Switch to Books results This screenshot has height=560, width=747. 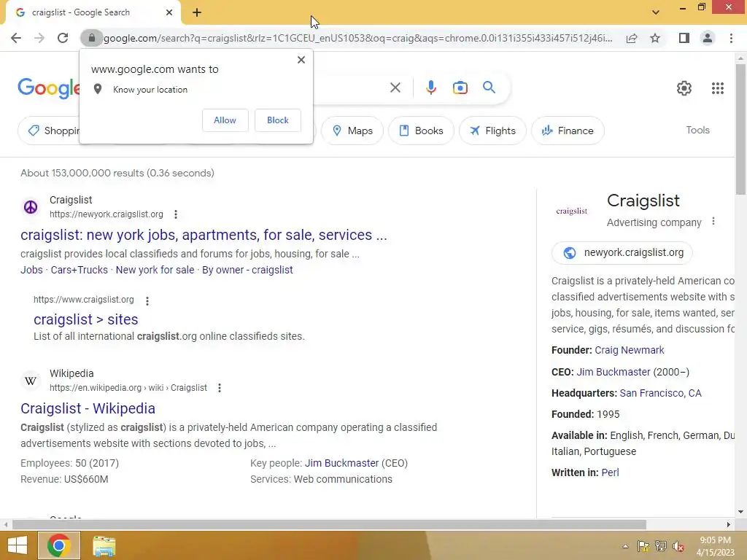421,131
